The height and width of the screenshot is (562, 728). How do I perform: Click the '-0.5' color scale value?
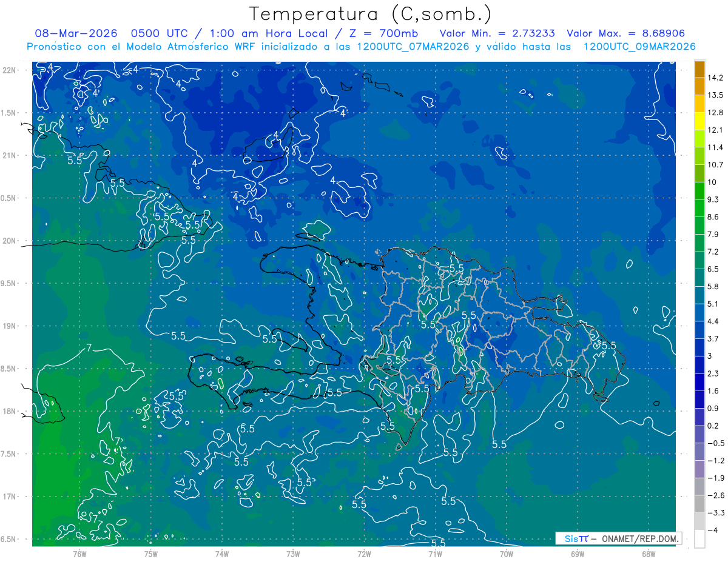[x=716, y=443]
